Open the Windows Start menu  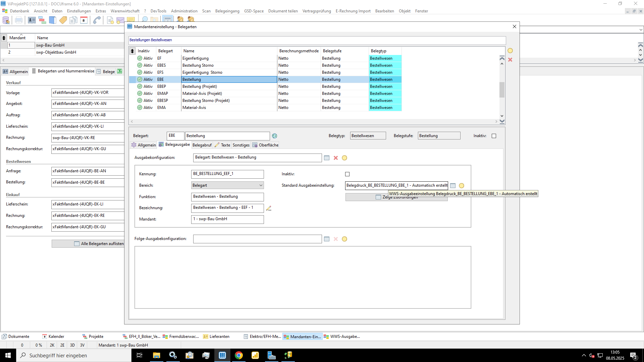8,355
